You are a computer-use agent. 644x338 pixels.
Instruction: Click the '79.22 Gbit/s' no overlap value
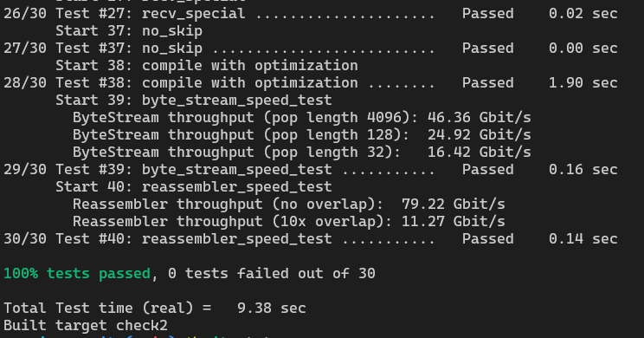coord(454,205)
